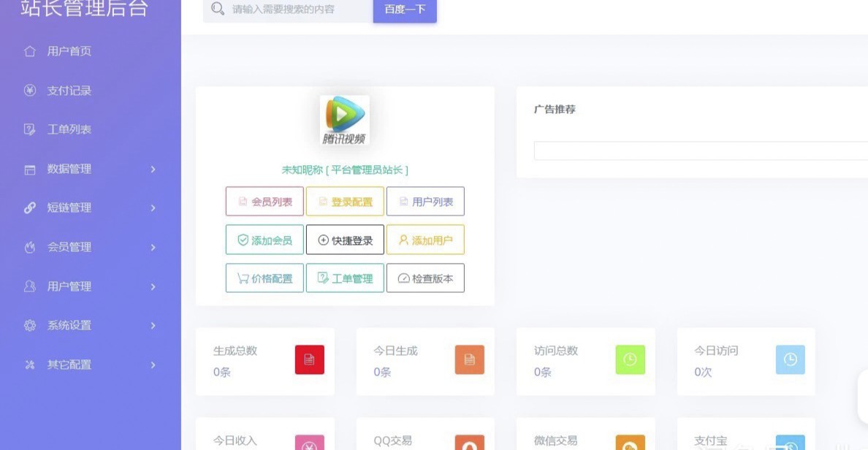Click the blue icon for 支付宝
This screenshot has width=868, height=450.
click(791, 443)
